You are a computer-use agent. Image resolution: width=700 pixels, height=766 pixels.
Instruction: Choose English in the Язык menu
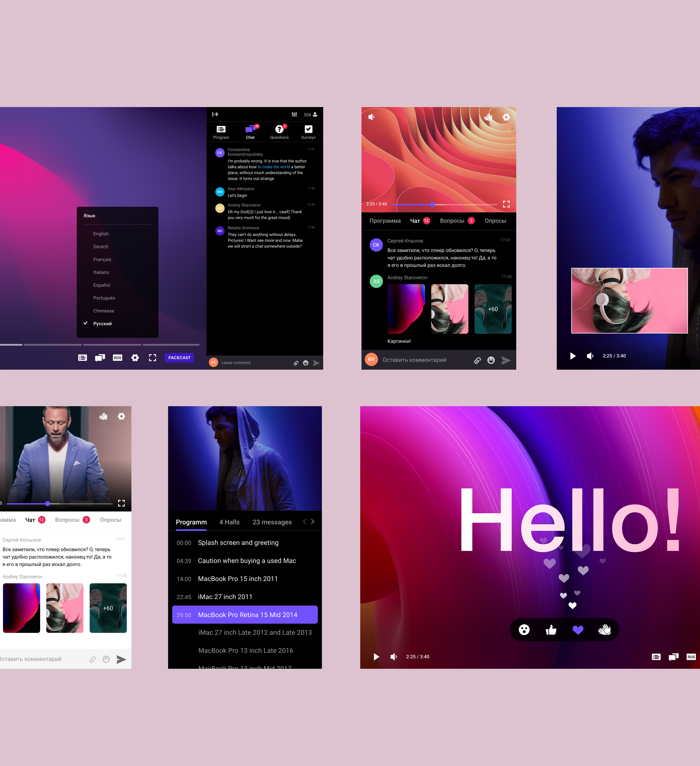[101, 234]
